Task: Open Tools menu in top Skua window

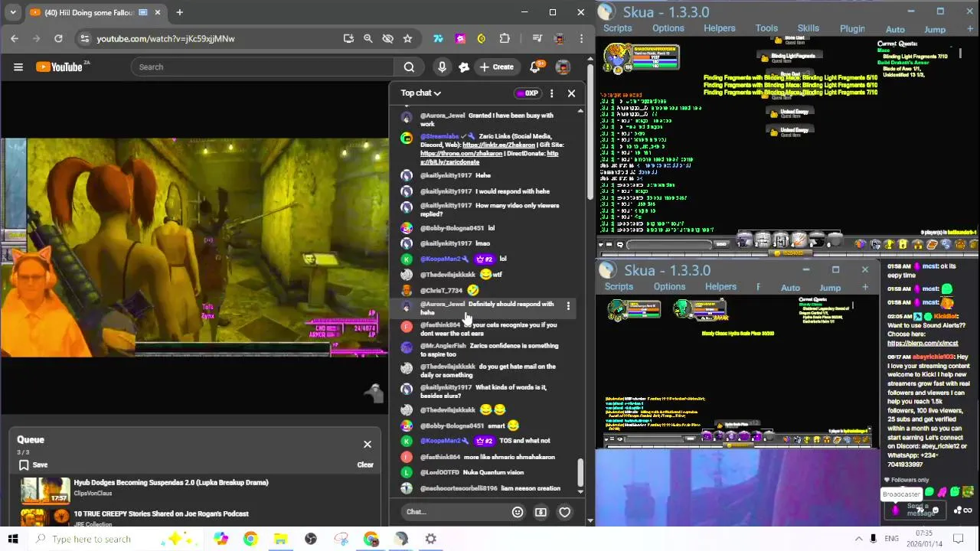Action: click(x=766, y=28)
